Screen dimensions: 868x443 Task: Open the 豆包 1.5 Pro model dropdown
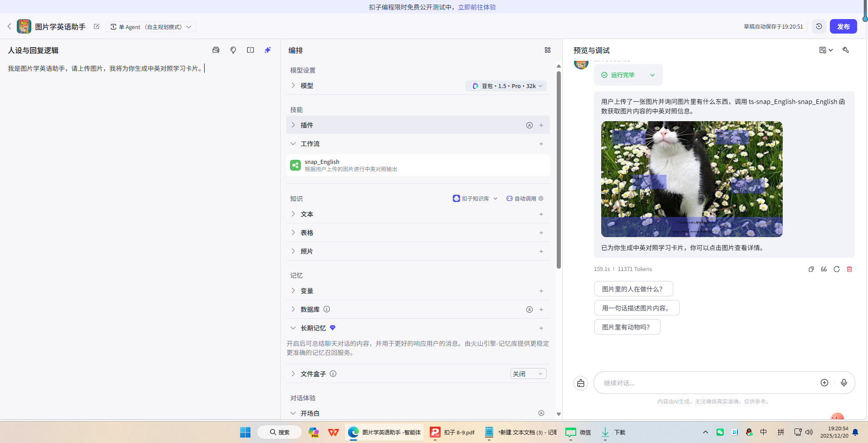(505, 85)
